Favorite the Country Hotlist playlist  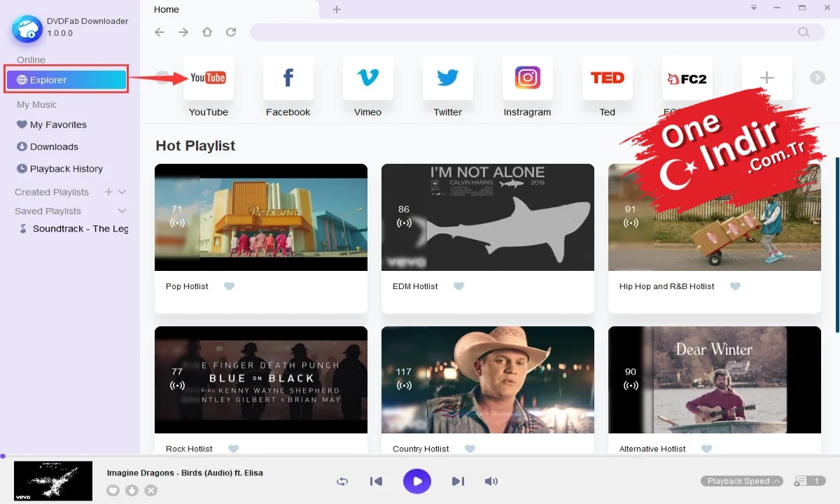point(470,449)
